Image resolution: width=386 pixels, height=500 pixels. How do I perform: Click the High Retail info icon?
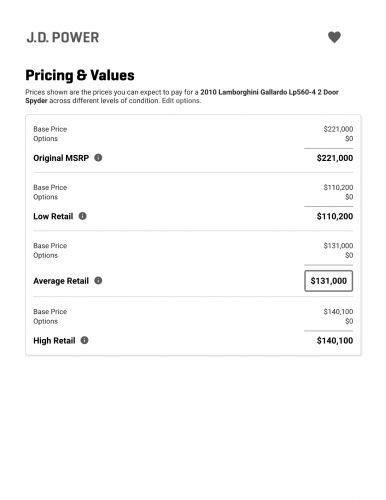click(x=84, y=340)
